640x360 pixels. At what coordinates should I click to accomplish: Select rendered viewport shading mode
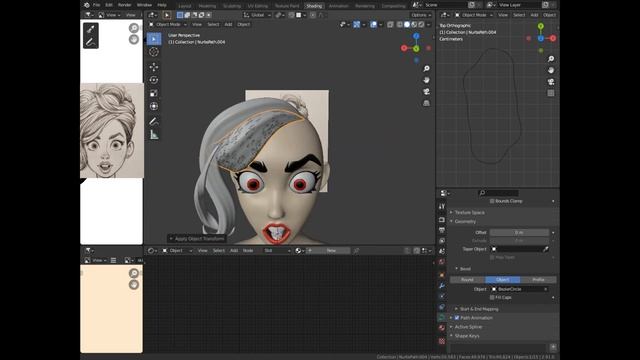422,24
